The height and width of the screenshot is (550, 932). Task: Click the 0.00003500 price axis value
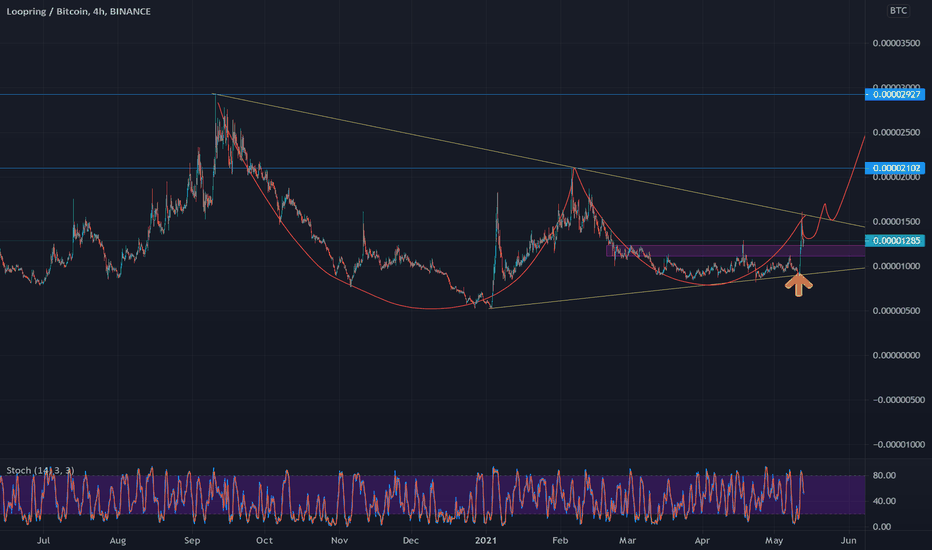tap(896, 43)
